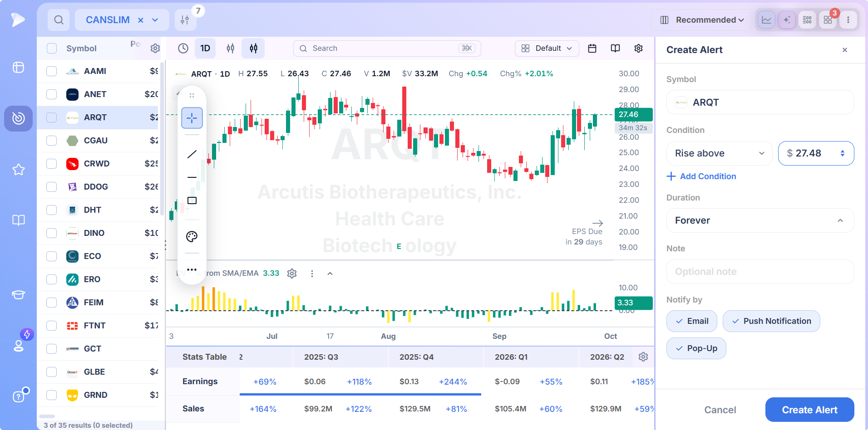Select the rectangle drawing tool
The width and height of the screenshot is (868, 430).
(x=192, y=200)
